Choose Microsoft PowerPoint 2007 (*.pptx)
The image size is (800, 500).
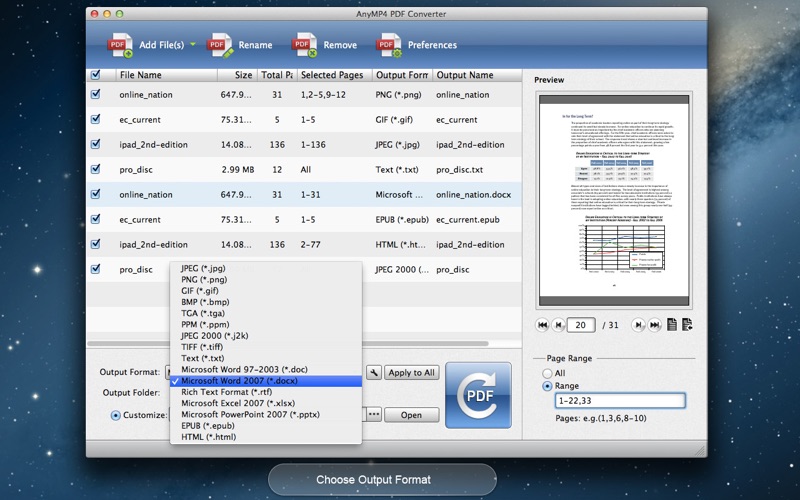point(266,414)
